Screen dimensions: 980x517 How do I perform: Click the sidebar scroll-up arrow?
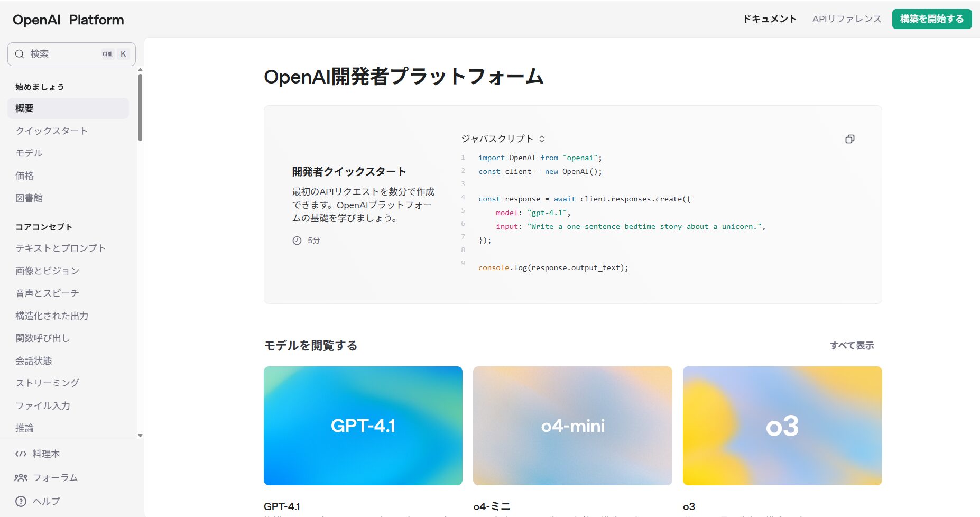click(x=140, y=70)
